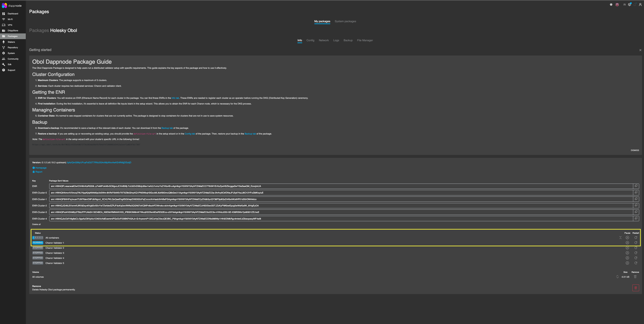The image size is (644, 324).
Task: Toggle pause for All containers row
Action: coord(628,238)
